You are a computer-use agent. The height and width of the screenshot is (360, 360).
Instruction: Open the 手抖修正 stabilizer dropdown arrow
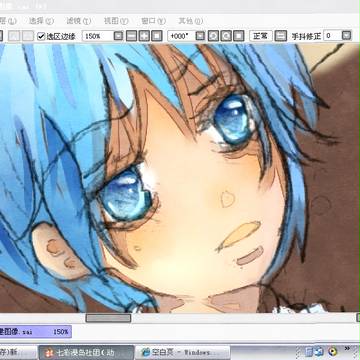pyautogui.click(x=347, y=35)
